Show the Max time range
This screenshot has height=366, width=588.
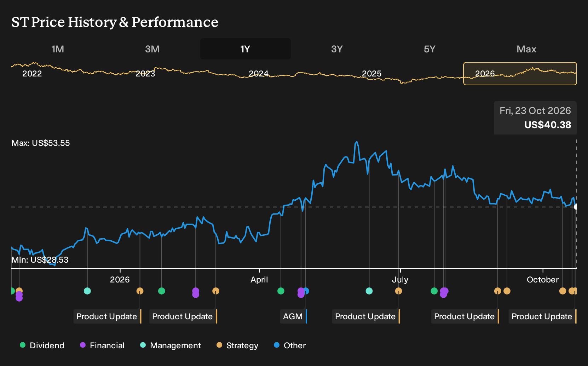point(526,49)
